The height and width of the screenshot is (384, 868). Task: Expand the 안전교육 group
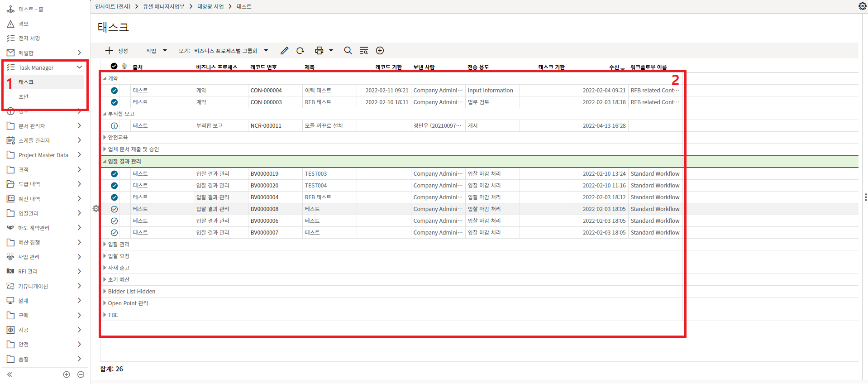(105, 137)
